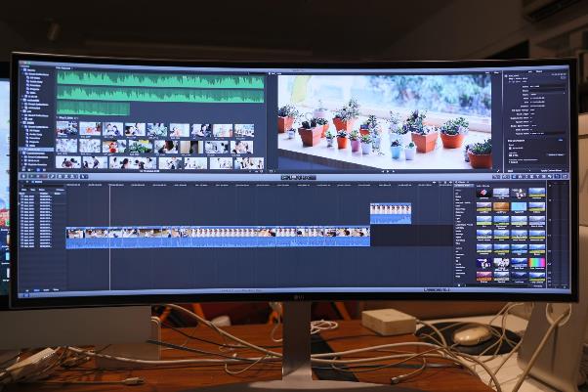Click the timeline playhead line
This screenshot has width=588, height=392.
[x=109, y=237]
